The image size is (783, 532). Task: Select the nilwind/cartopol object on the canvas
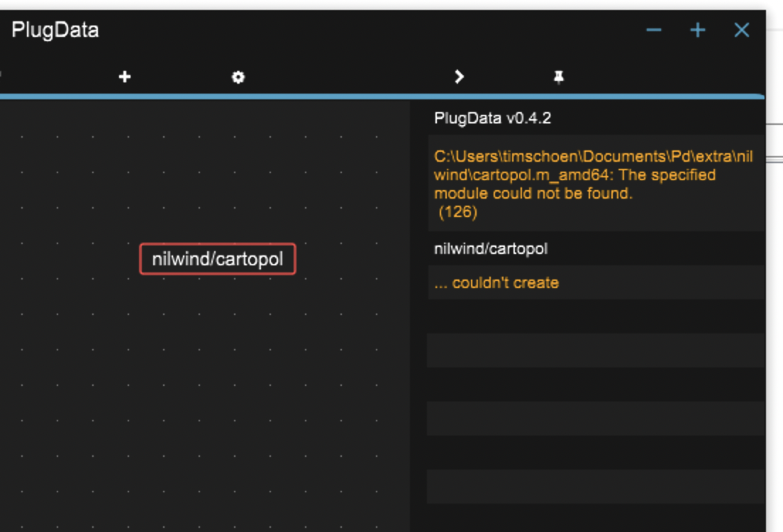[219, 258]
